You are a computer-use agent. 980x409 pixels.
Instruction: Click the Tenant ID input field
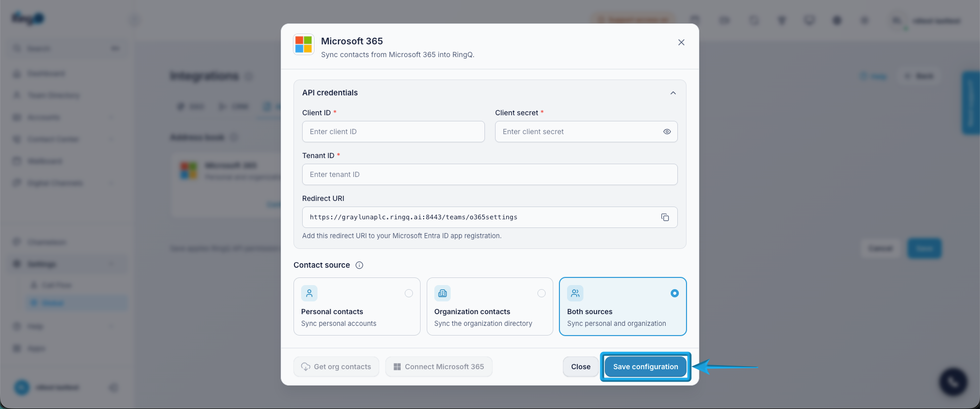[489, 174]
